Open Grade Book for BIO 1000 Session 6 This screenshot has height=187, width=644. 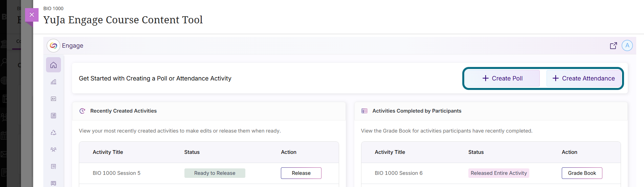(582, 173)
